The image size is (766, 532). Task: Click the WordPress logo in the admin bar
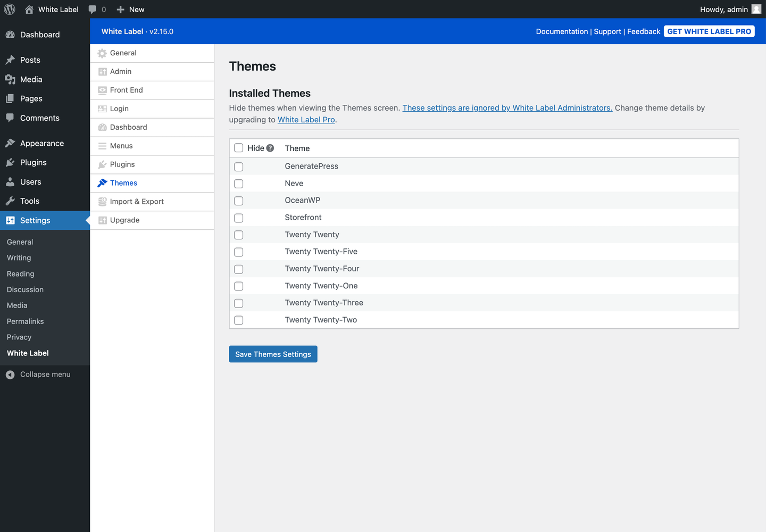[9, 9]
